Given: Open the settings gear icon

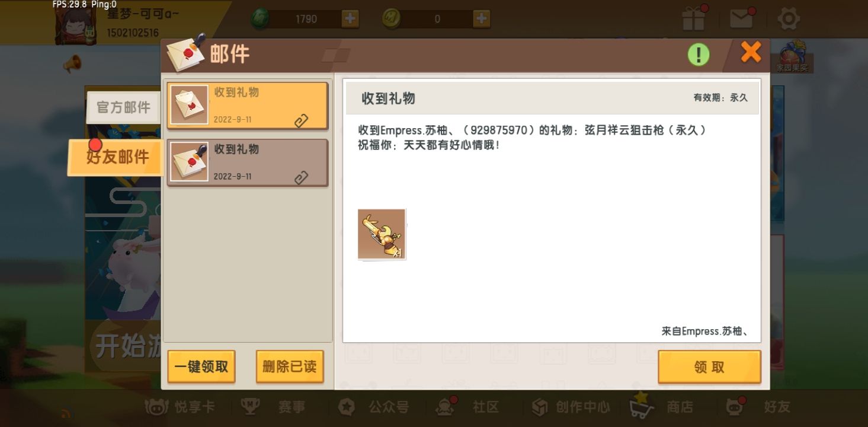Looking at the screenshot, I should pos(789,19).
